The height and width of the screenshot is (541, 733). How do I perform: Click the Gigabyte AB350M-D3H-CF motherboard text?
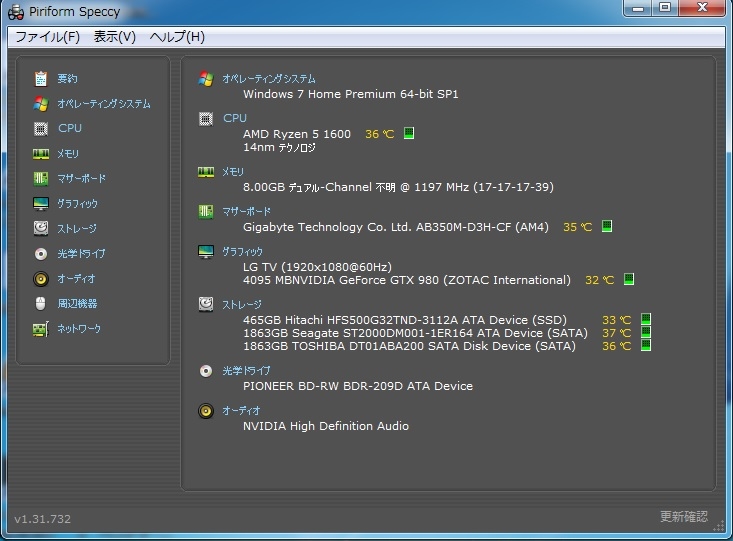395,227
